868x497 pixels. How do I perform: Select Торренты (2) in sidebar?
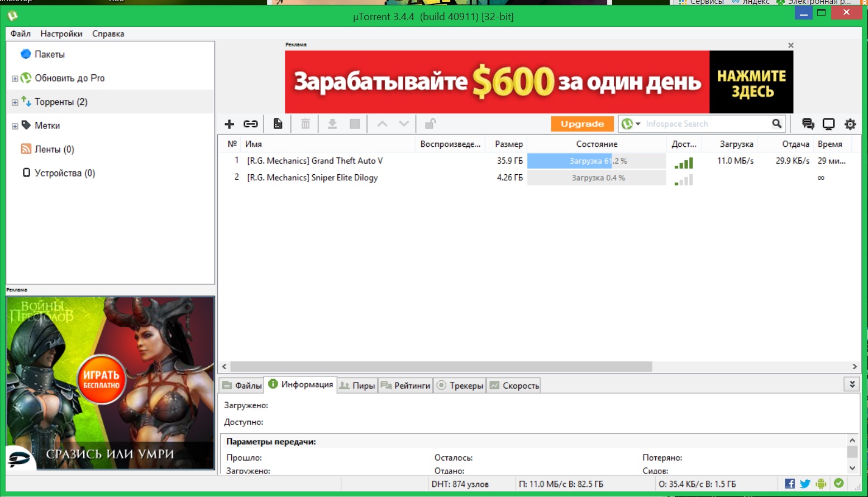point(61,102)
